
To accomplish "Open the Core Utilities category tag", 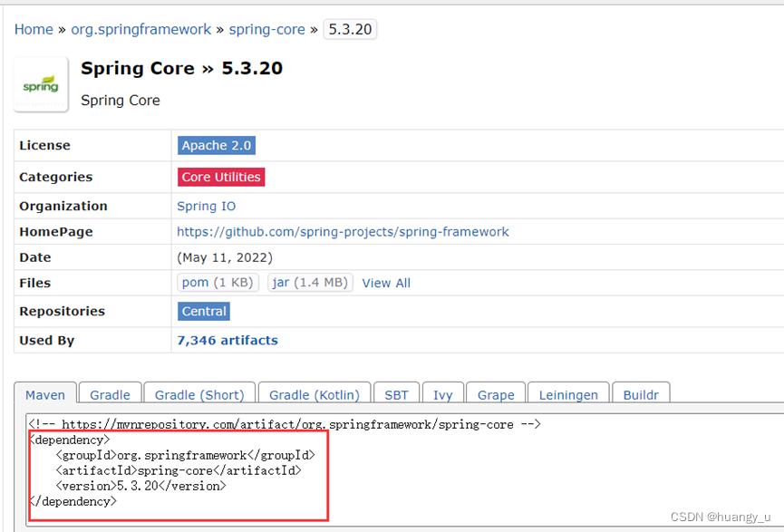I will [221, 177].
